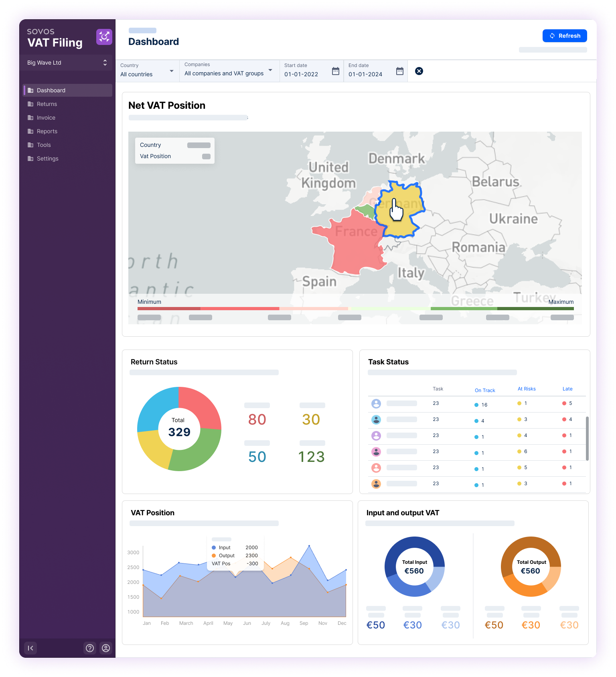Open the Start date calendar picker
Image resolution: width=616 pixels, height=677 pixels.
(x=336, y=71)
